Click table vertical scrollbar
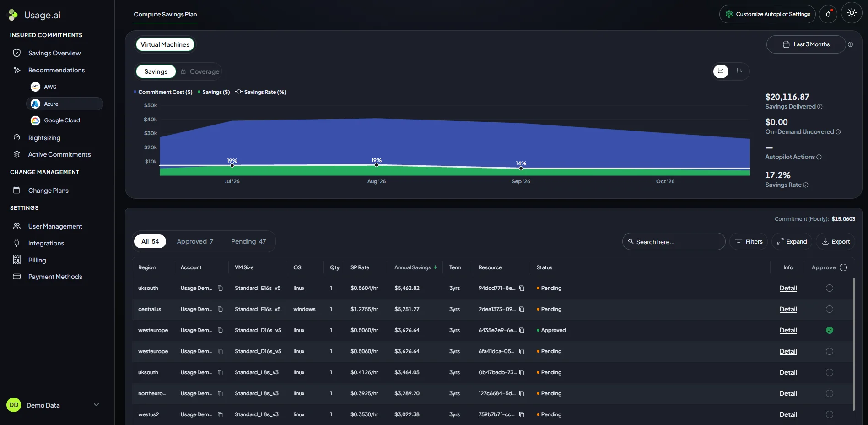 coord(853,343)
